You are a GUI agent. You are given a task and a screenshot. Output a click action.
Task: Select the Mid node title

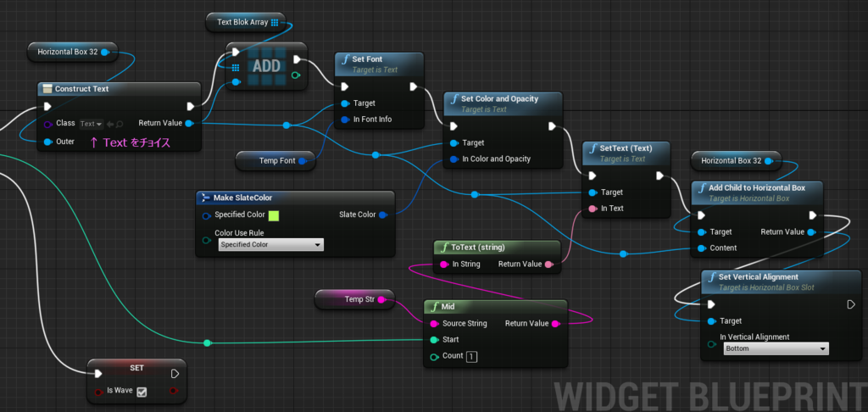[x=449, y=306]
